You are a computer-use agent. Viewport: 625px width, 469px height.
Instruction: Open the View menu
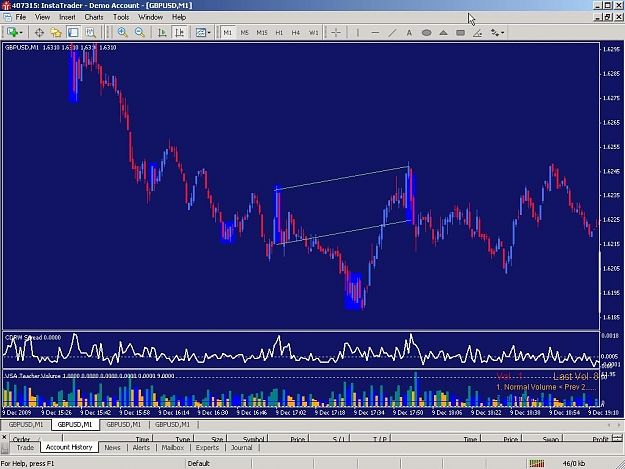coord(42,17)
